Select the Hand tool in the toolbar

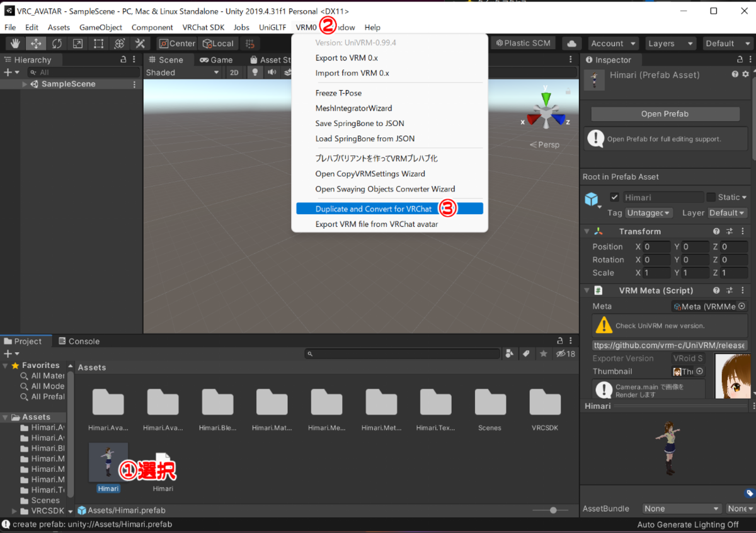[15, 43]
